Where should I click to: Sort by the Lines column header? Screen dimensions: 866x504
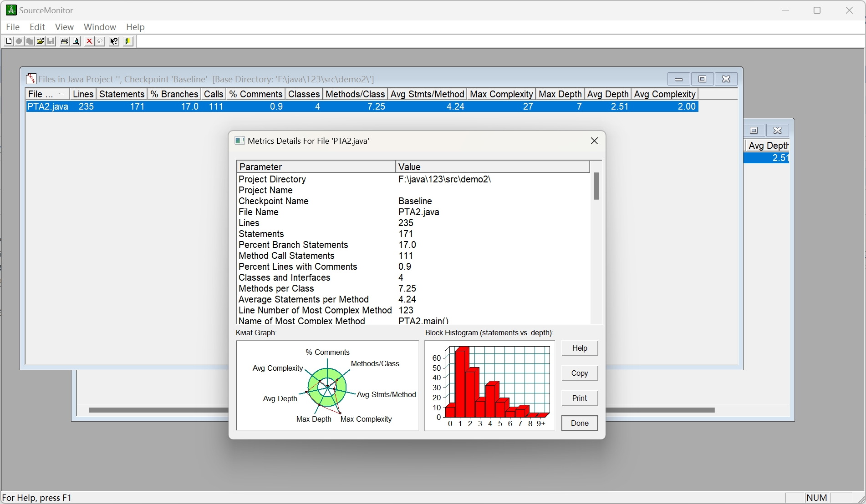click(83, 94)
